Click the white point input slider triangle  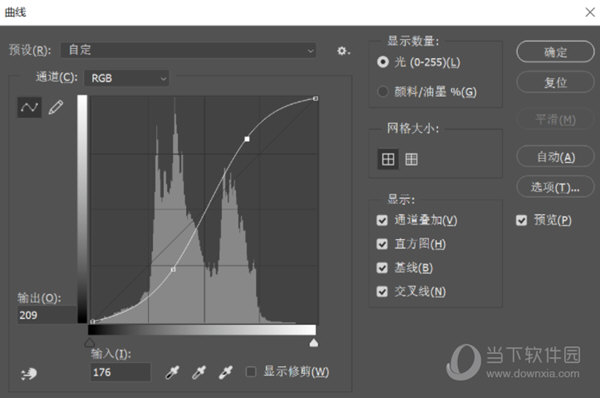point(313,342)
